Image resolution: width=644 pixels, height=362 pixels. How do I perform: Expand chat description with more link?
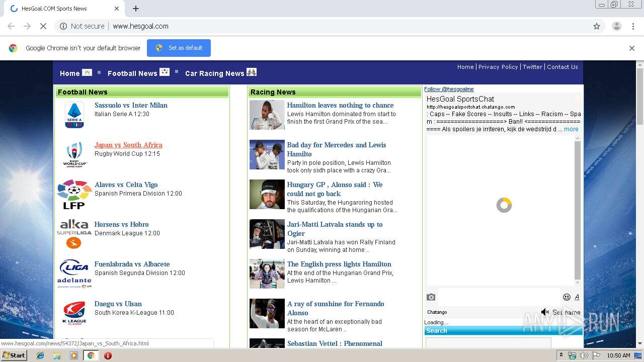[571, 129]
